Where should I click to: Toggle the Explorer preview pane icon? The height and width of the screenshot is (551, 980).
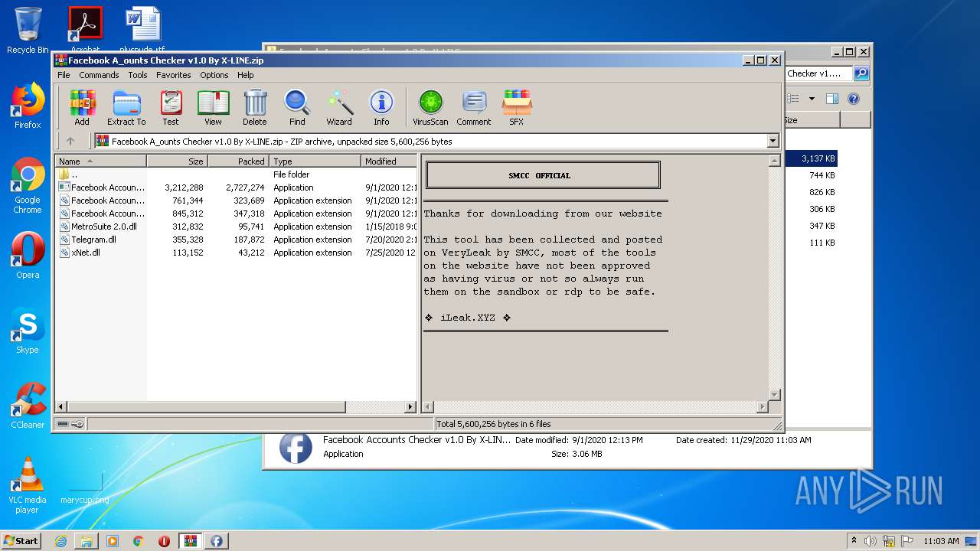click(x=832, y=99)
